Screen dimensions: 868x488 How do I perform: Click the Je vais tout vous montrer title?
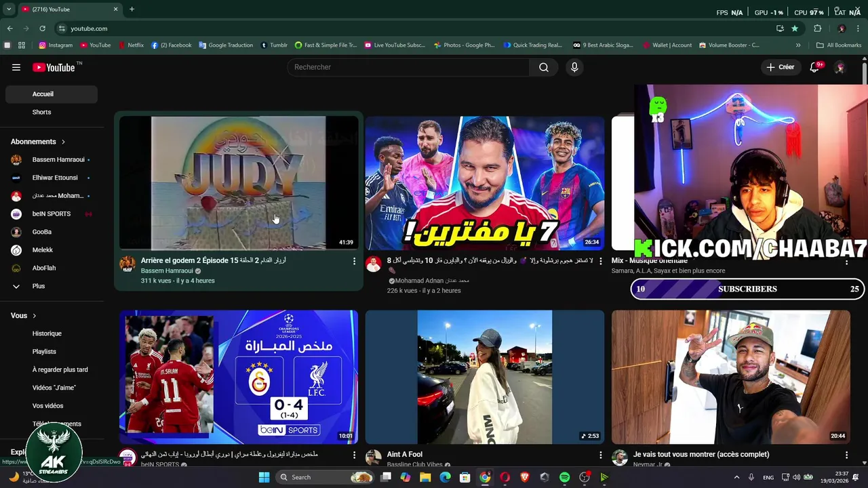point(701,455)
